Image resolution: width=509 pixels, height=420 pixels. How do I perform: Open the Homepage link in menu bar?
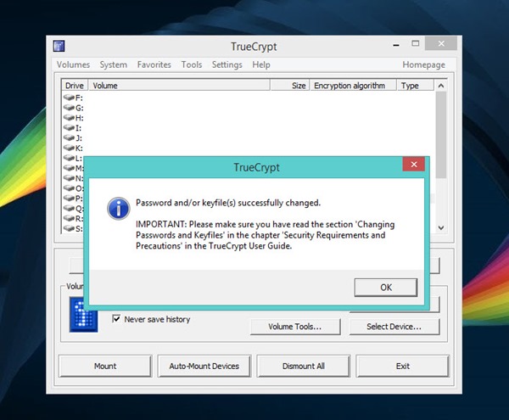[423, 64]
